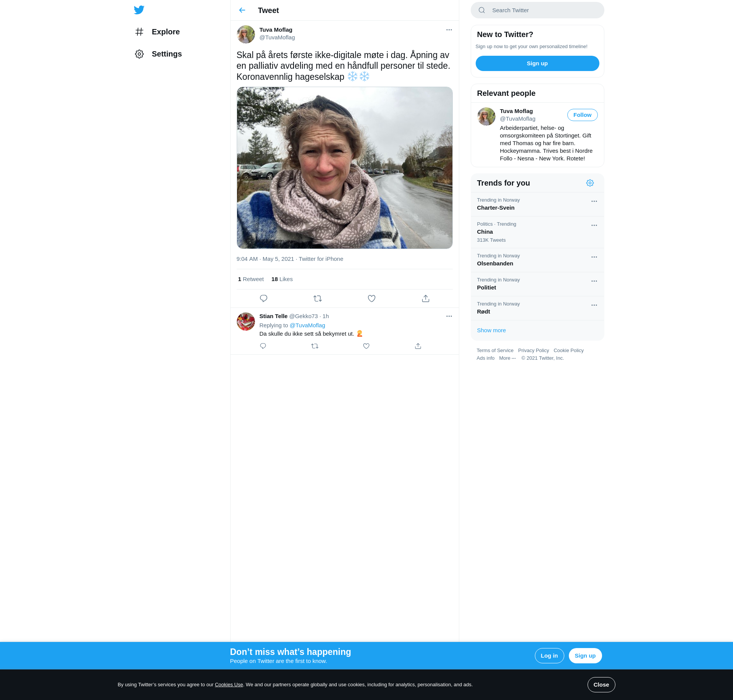Viewport: 733px width, 700px height.
Task: Retweet the main tweet
Action: coord(318,299)
